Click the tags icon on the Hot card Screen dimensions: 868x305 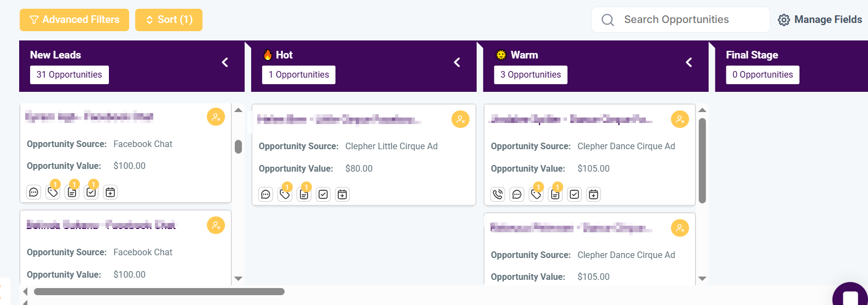285,195
